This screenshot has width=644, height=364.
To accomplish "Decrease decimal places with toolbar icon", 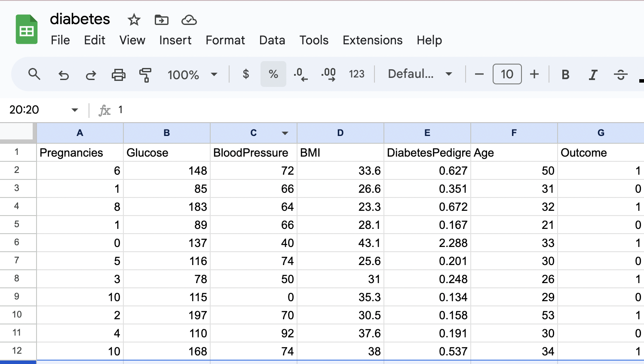I will point(301,74).
